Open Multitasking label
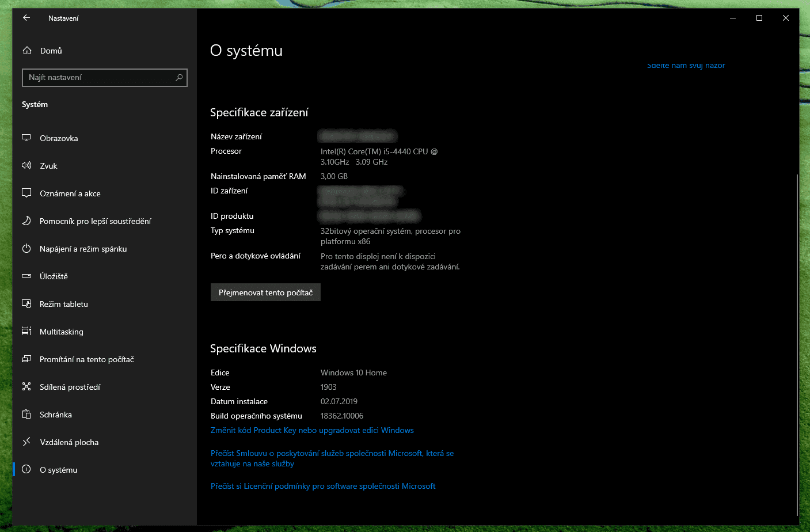Viewport: 810px width, 532px height. click(x=62, y=332)
